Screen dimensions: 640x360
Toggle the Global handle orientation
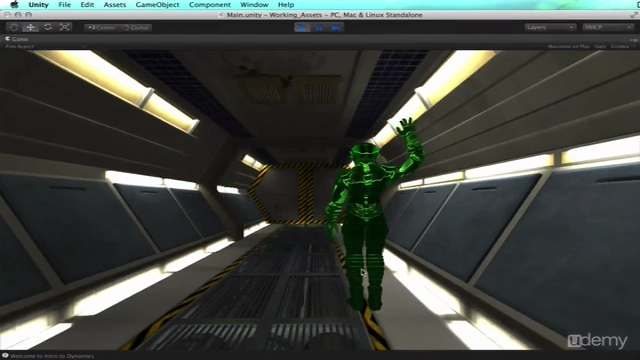136,28
